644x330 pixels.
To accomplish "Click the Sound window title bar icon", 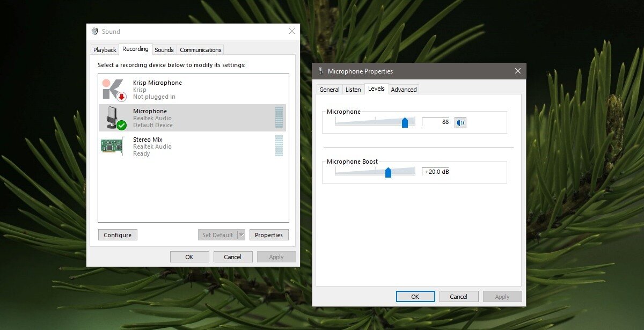I will tap(95, 31).
